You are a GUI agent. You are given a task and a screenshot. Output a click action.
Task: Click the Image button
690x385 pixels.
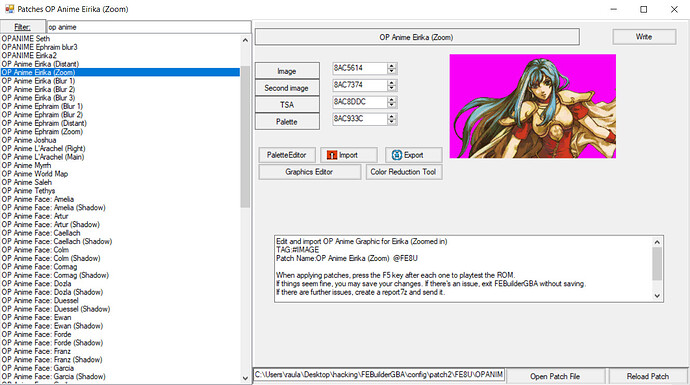click(x=287, y=71)
